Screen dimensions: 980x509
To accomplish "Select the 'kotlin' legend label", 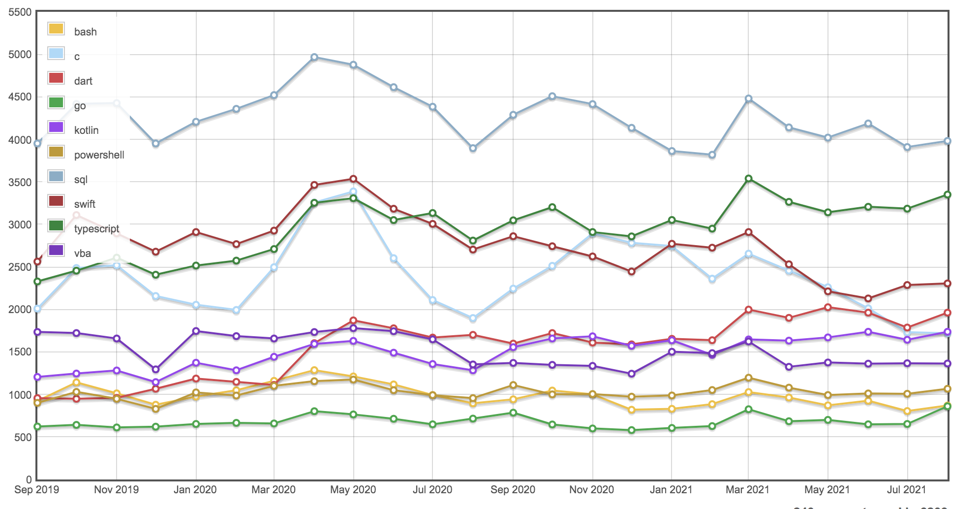I will coord(86,130).
